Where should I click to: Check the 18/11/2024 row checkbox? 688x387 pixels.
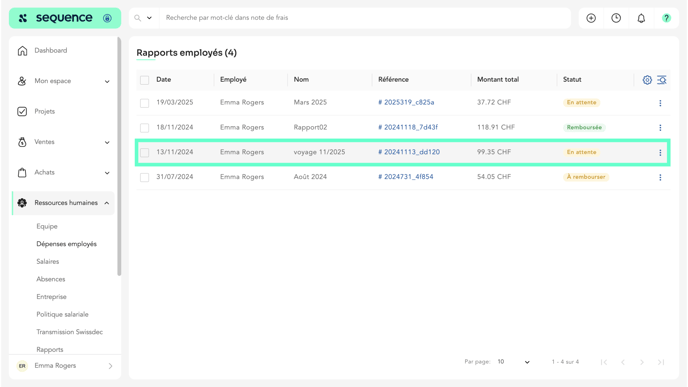point(144,128)
